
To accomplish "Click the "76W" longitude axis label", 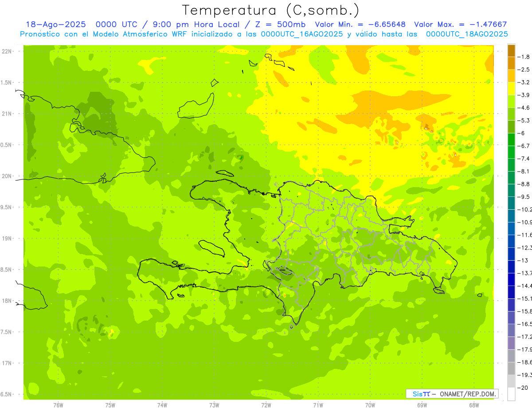I will 58,405.
